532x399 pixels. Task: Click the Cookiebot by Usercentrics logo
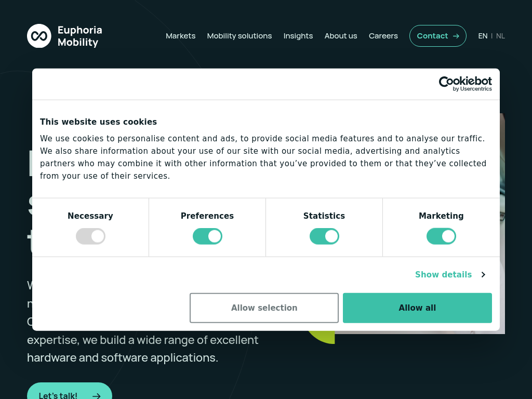coord(465,84)
